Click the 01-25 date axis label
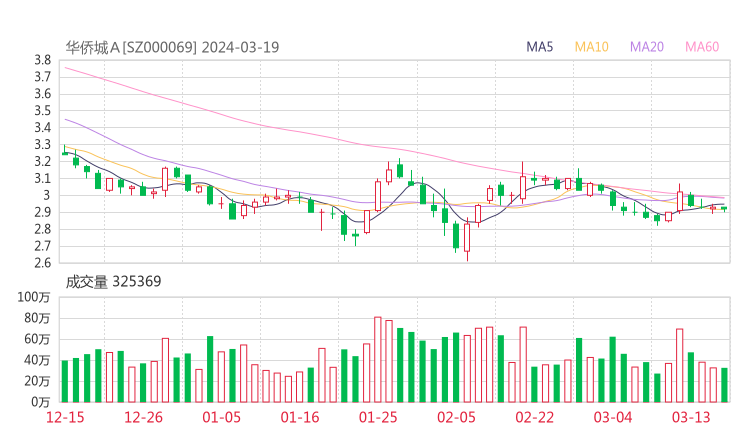 pos(378,417)
